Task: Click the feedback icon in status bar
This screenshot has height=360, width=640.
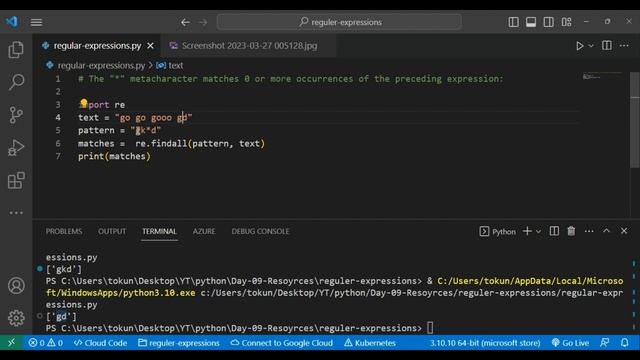Action: click(x=604, y=343)
